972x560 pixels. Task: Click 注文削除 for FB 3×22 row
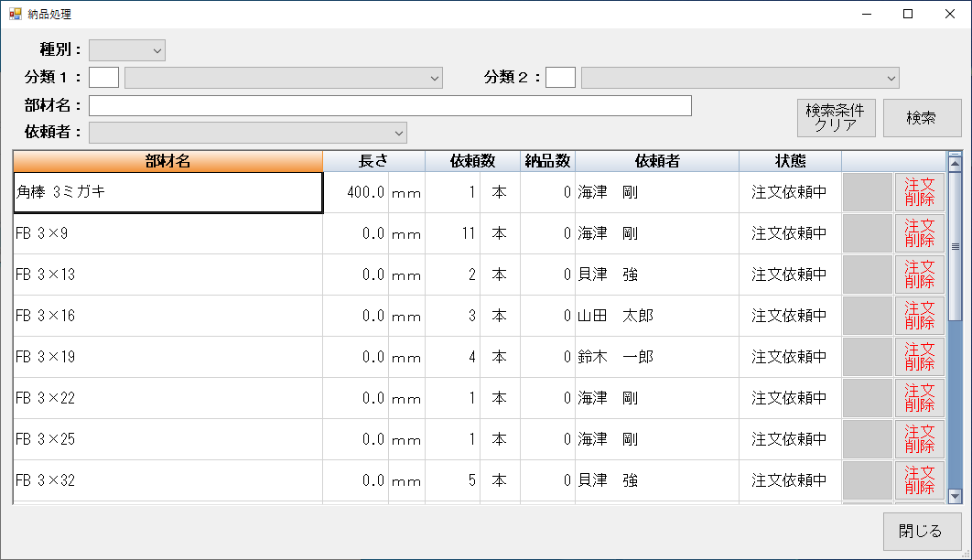pos(919,398)
